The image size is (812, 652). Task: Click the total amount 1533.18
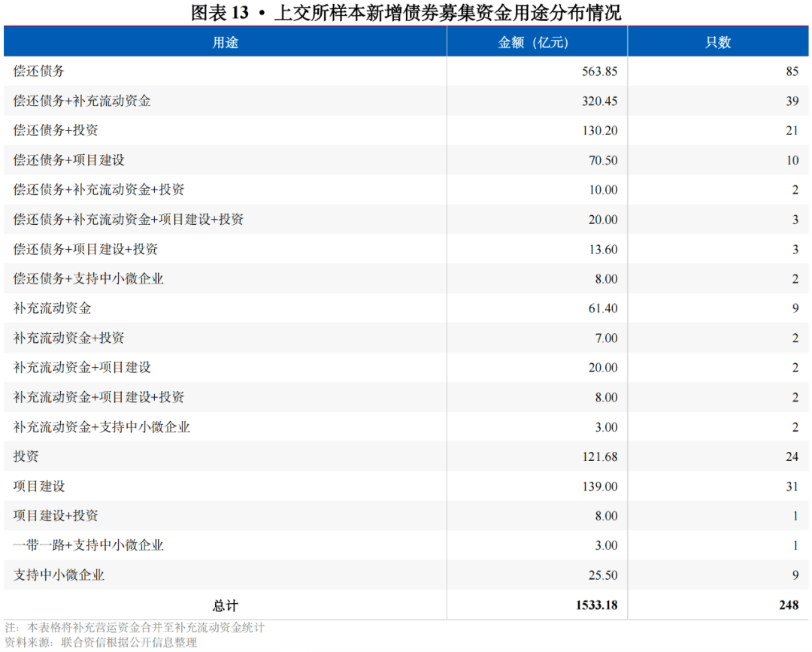pos(596,605)
